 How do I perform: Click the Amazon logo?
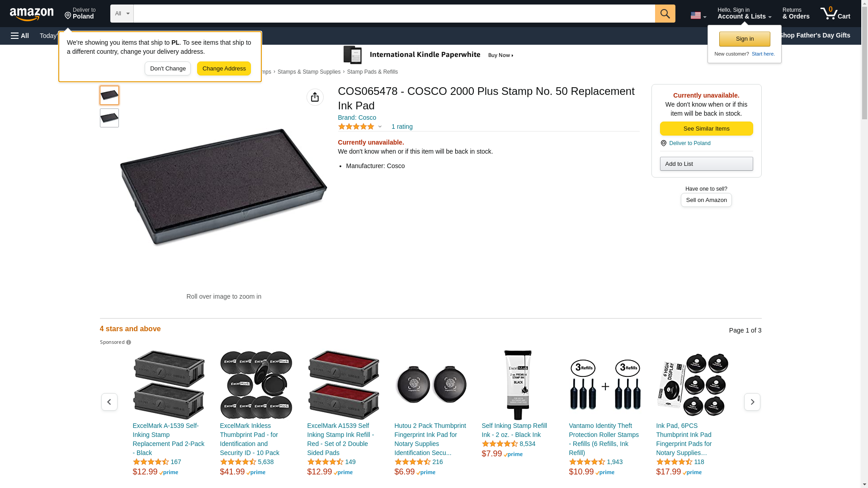pyautogui.click(x=32, y=14)
